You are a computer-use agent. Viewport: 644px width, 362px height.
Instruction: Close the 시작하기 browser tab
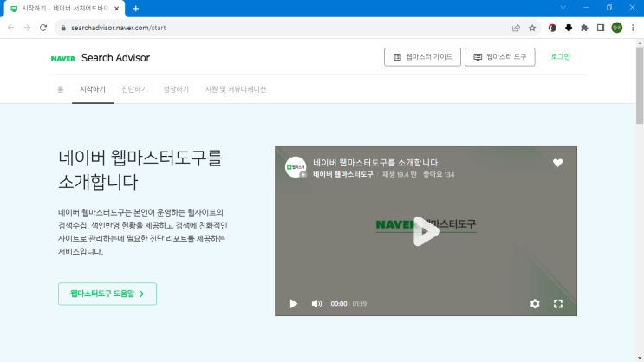pos(117,9)
